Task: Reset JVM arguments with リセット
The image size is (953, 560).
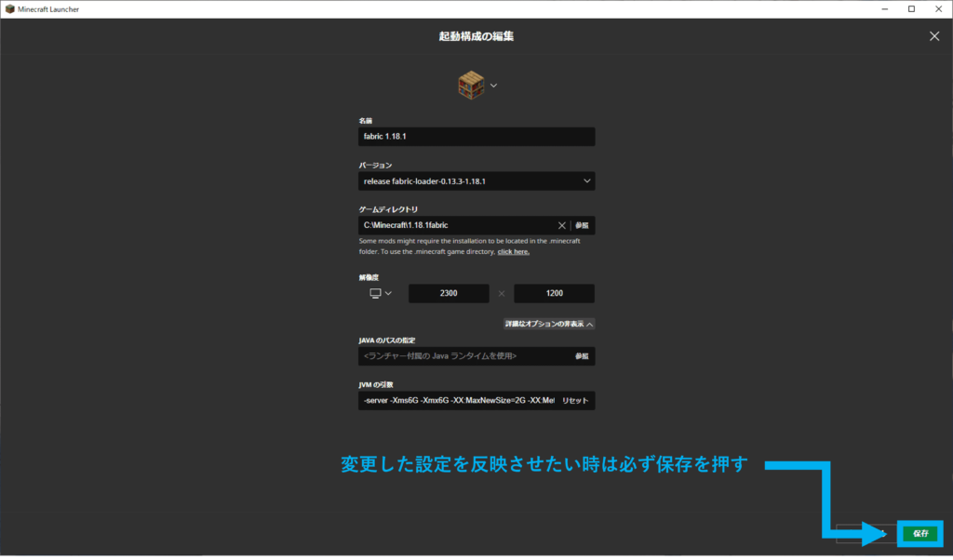Action: 575,401
